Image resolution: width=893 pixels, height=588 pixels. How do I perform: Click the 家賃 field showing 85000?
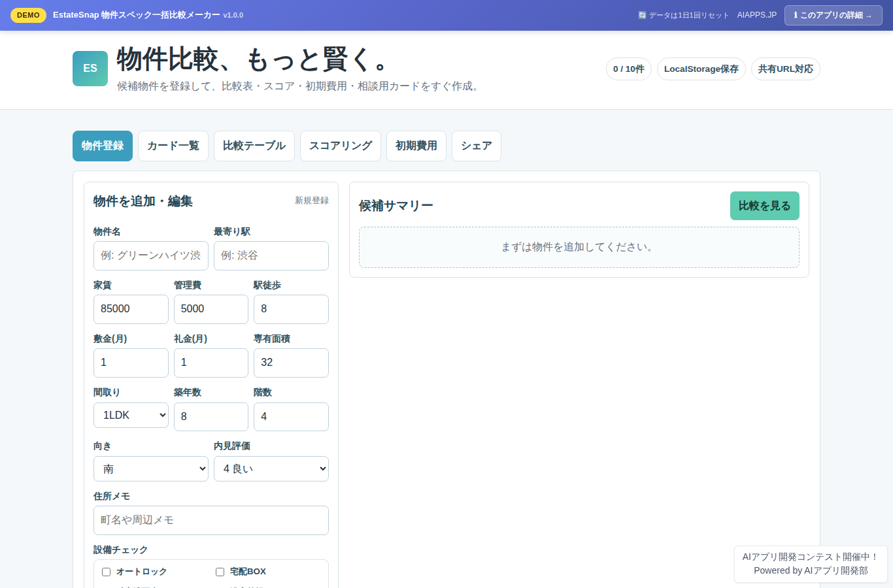tap(131, 309)
